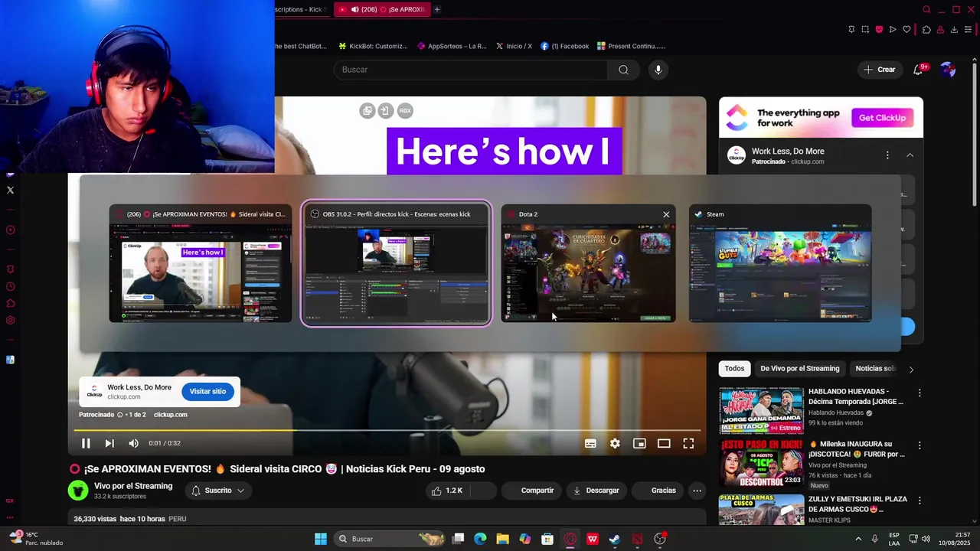The height and width of the screenshot is (551, 980).
Task: Open YouTube notifications bell
Action: pyautogui.click(x=918, y=70)
